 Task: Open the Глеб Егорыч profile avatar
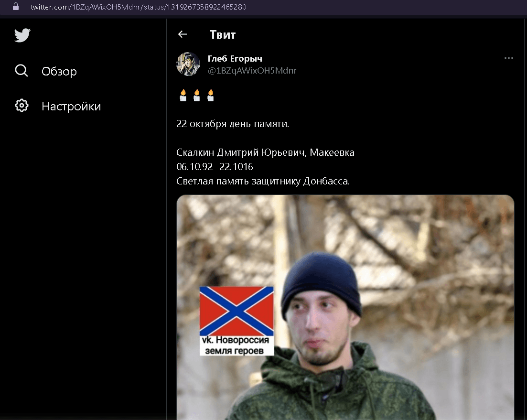click(188, 65)
